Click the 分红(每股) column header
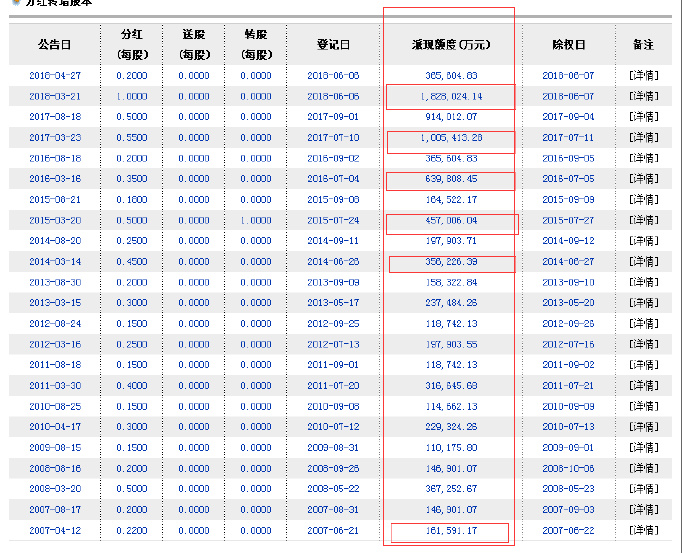690x553 pixels. coord(132,44)
